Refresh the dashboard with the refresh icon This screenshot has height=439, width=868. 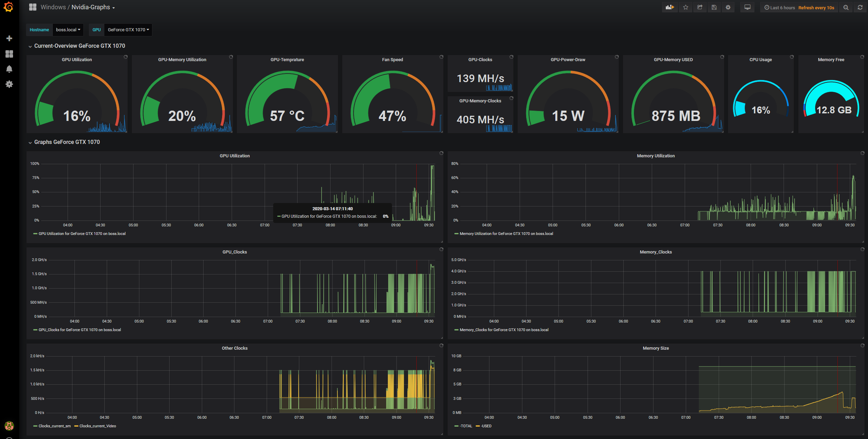860,8
